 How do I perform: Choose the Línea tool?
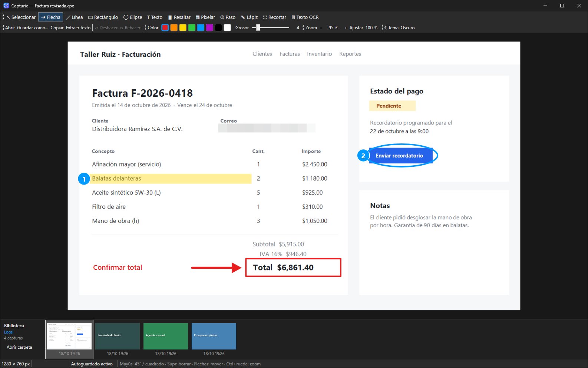tap(74, 17)
